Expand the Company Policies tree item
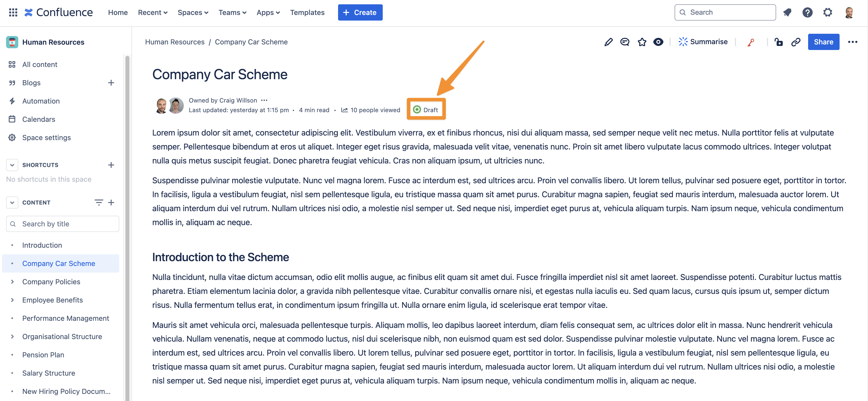This screenshot has height=401, width=868. (12, 281)
